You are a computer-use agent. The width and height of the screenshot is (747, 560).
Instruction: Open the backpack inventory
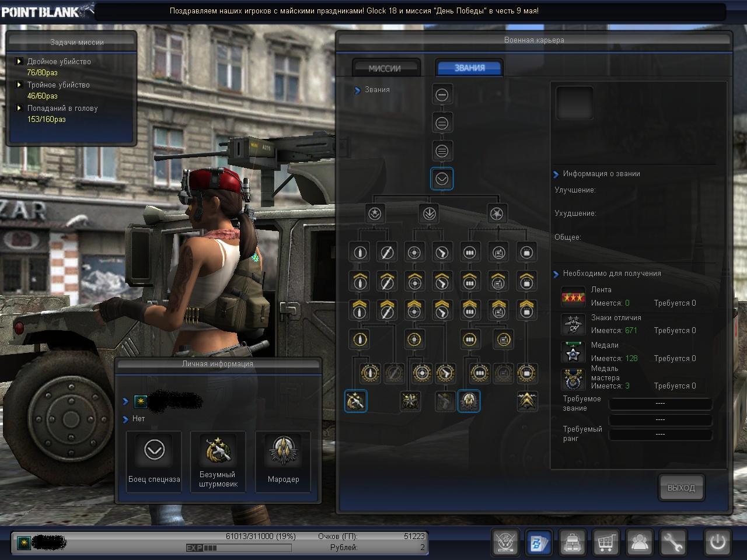pos(573,542)
